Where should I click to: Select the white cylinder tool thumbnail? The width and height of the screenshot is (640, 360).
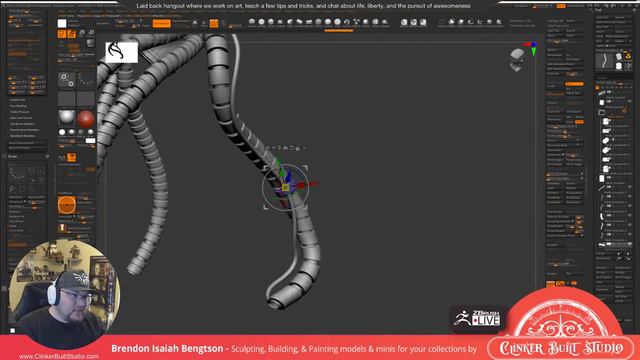[x=619, y=66]
